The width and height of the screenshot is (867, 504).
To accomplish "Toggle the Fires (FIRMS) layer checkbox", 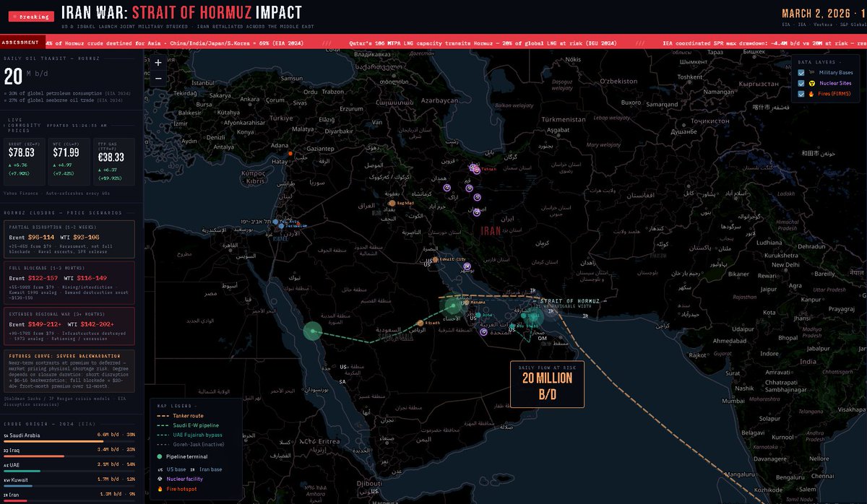I will (x=800, y=94).
